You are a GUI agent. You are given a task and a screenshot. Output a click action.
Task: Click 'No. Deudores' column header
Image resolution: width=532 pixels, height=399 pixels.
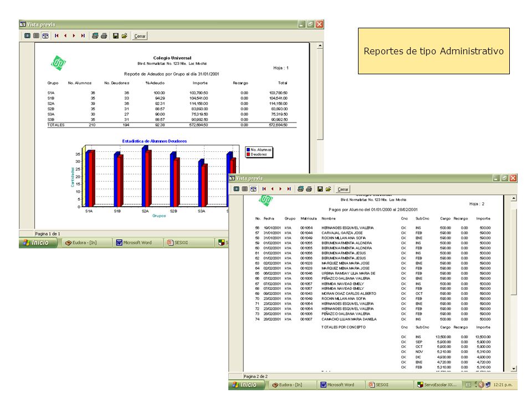click(117, 83)
